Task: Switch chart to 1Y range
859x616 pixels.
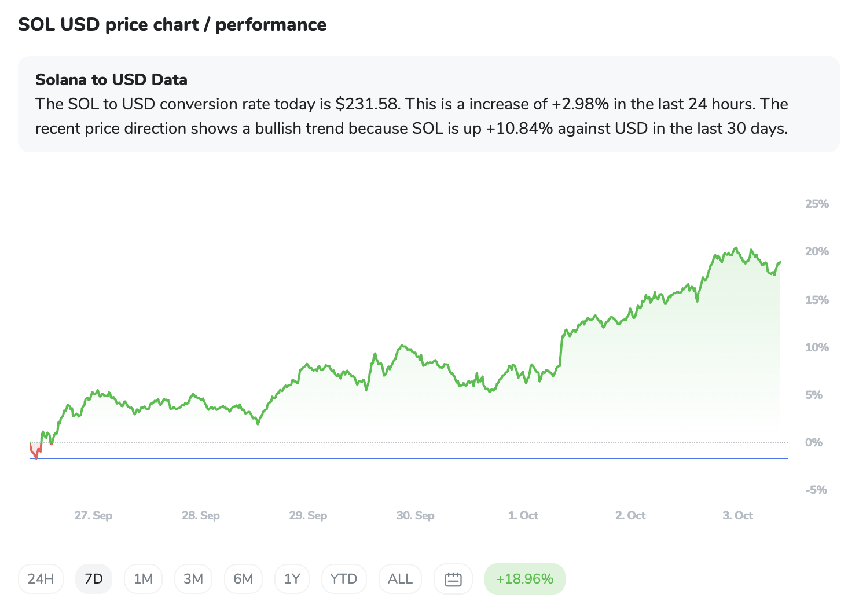Action: pos(292,579)
